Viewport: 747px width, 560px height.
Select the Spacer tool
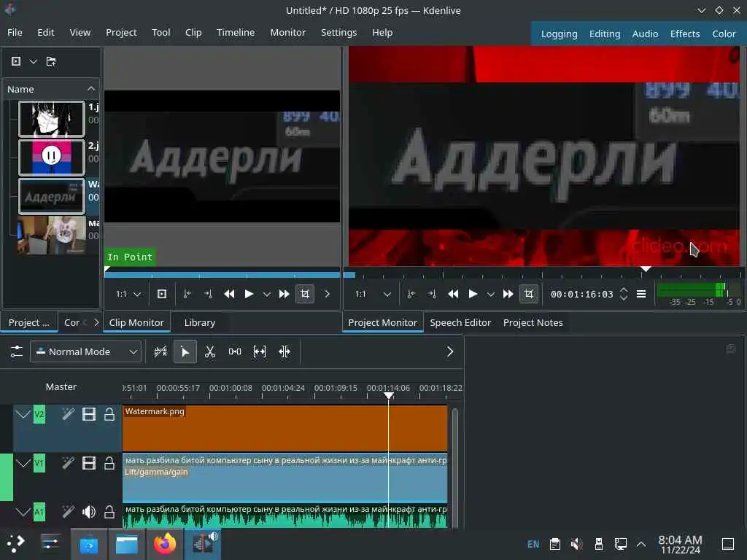click(234, 352)
